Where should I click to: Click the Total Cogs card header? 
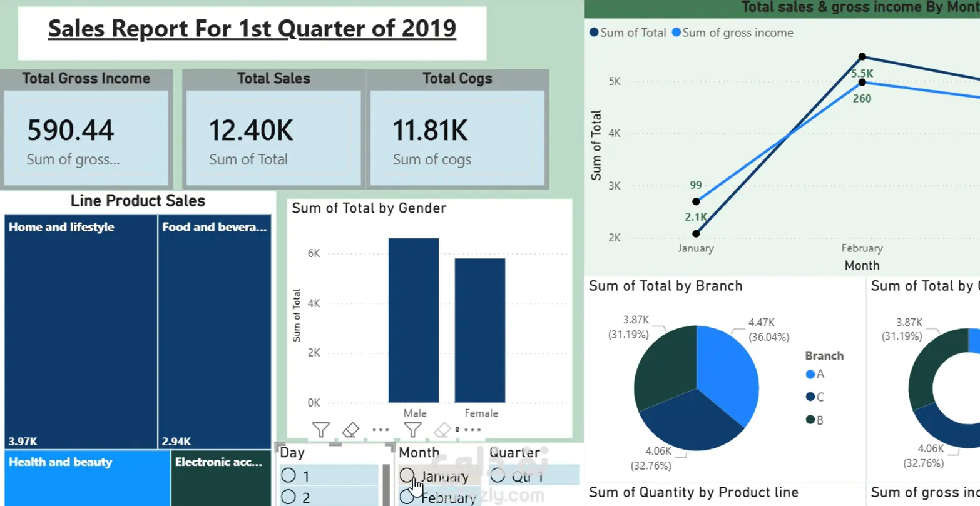457,78
